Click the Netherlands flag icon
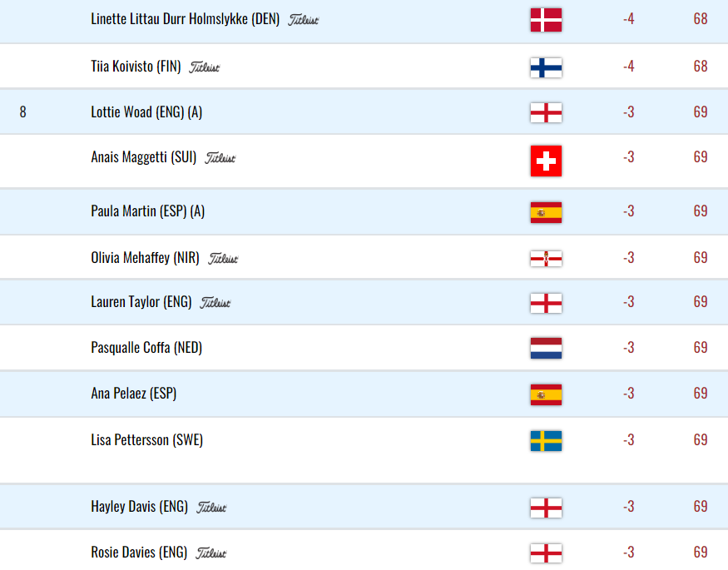728x570 pixels. click(546, 348)
